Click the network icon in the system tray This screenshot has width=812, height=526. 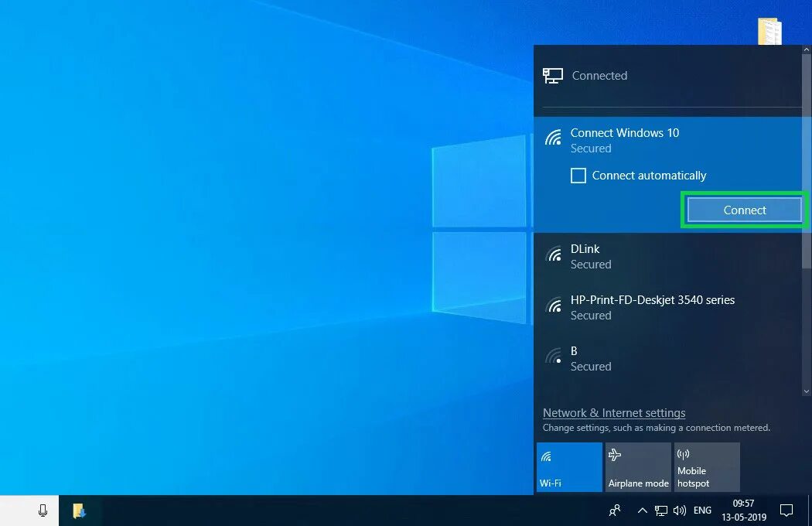pyautogui.click(x=660, y=511)
